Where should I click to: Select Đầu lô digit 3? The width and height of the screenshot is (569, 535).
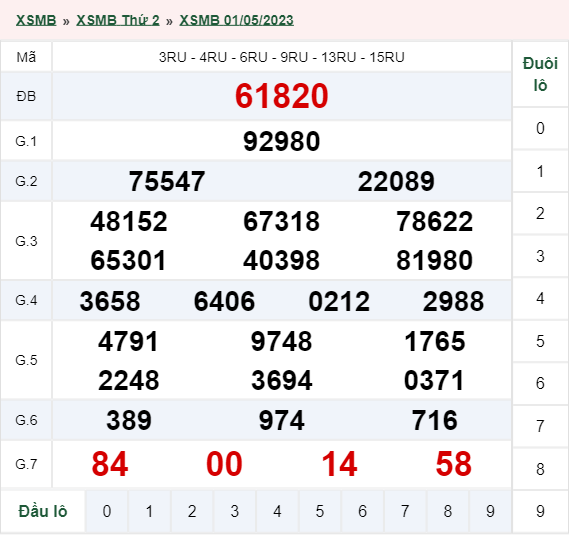(234, 511)
